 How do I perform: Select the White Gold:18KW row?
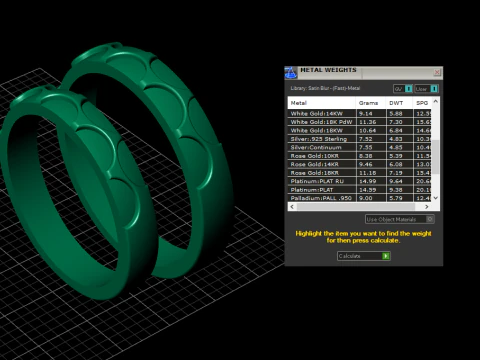pos(360,130)
